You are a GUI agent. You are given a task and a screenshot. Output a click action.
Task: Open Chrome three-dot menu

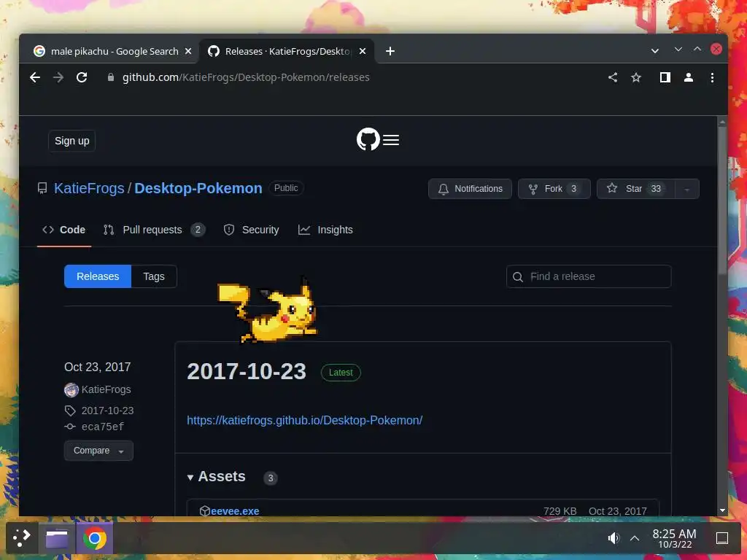712,77
